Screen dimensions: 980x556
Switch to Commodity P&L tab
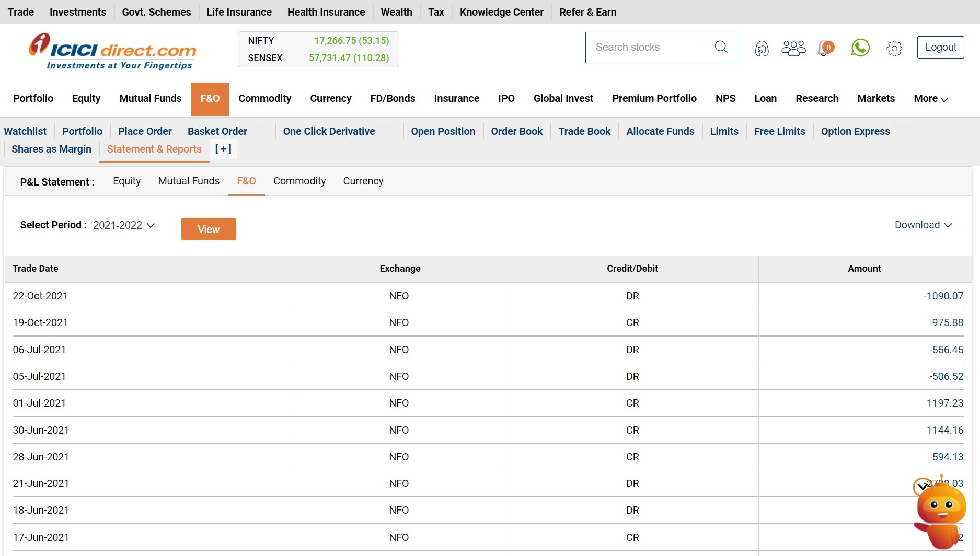(299, 181)
